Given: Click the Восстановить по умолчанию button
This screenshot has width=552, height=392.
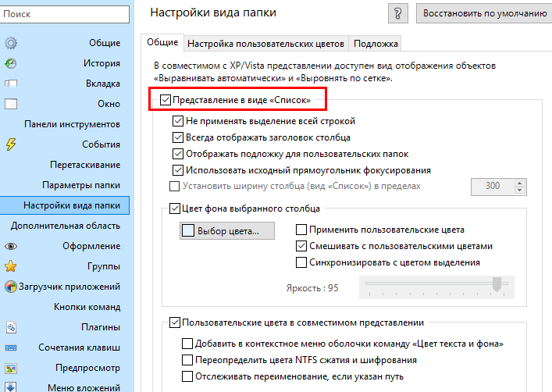Looking at the screenshot, I should (484, 13).
